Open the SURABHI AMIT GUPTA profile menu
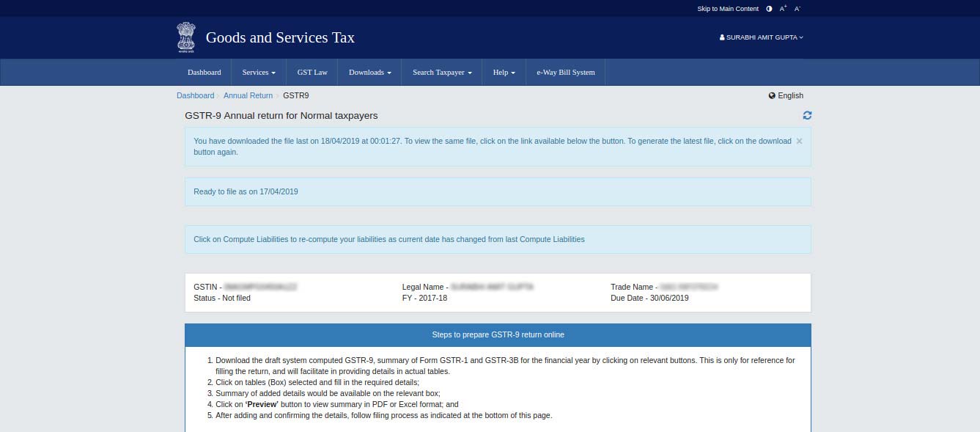This screenshot has width=980, height=432. tap(761, 37)
